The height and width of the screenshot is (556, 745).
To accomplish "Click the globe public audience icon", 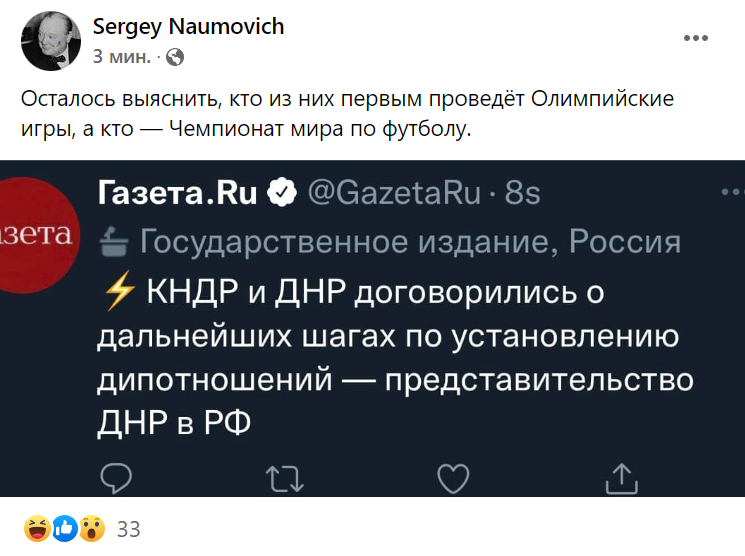I will coord(175,57).
